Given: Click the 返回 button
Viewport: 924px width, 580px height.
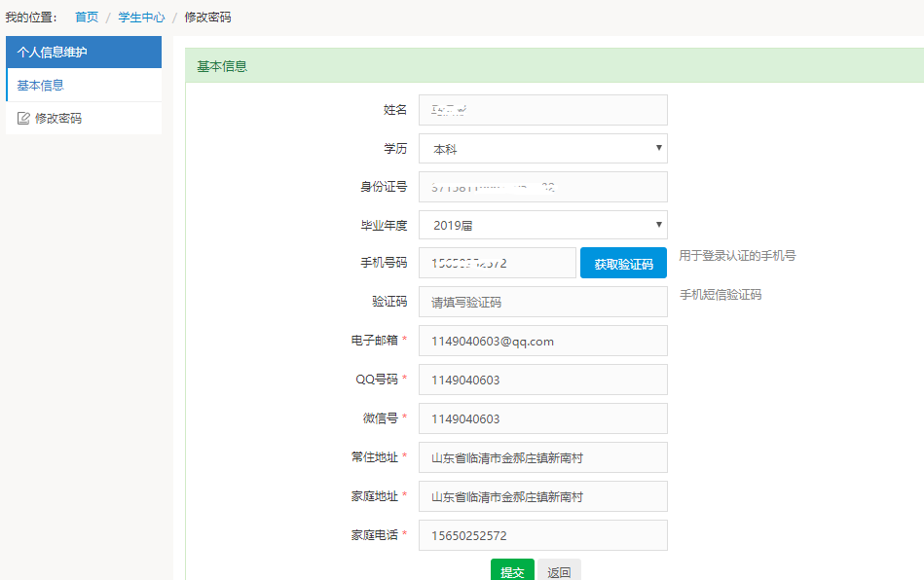Looking at the screenshot, I should click(559, 571).
